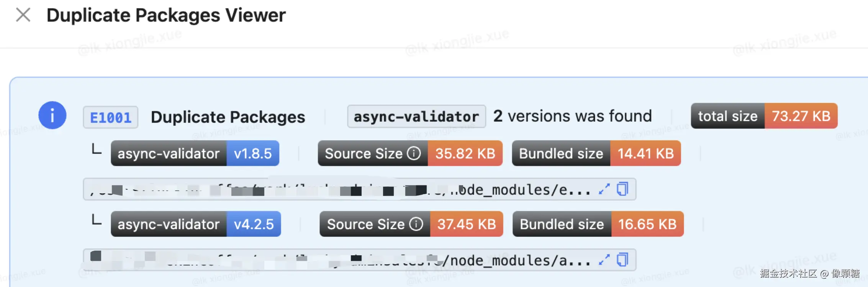Copy the v1.8.5 node_modules path
Screen dimensions: 868x287
click(x=622, y=189)
